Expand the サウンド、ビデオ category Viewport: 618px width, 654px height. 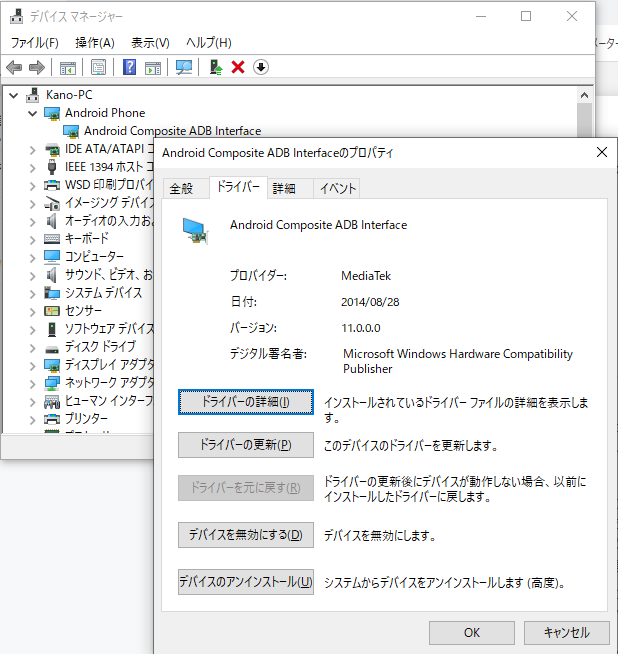click(x=33, y=275)
